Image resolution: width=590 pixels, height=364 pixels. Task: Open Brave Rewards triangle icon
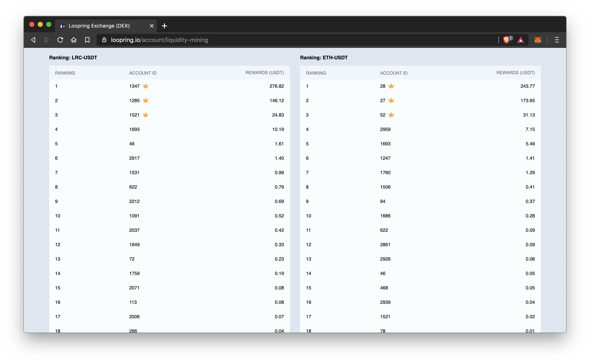coord(521,40)
